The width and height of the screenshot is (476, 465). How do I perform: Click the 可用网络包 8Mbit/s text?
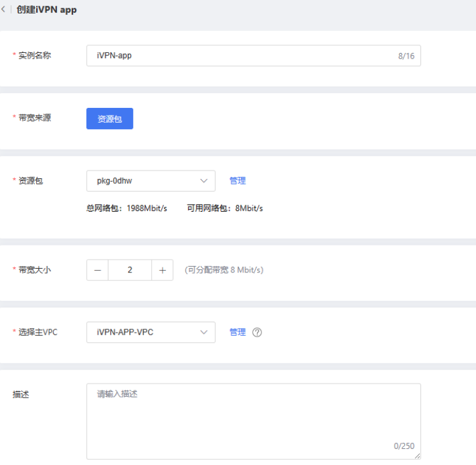coord(225,209)
